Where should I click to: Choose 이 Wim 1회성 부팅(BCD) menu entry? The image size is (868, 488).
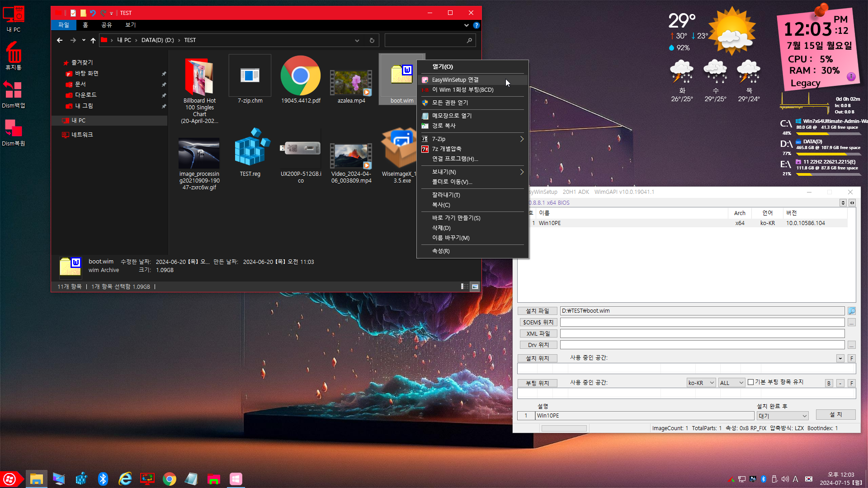[x=472, y=90]
